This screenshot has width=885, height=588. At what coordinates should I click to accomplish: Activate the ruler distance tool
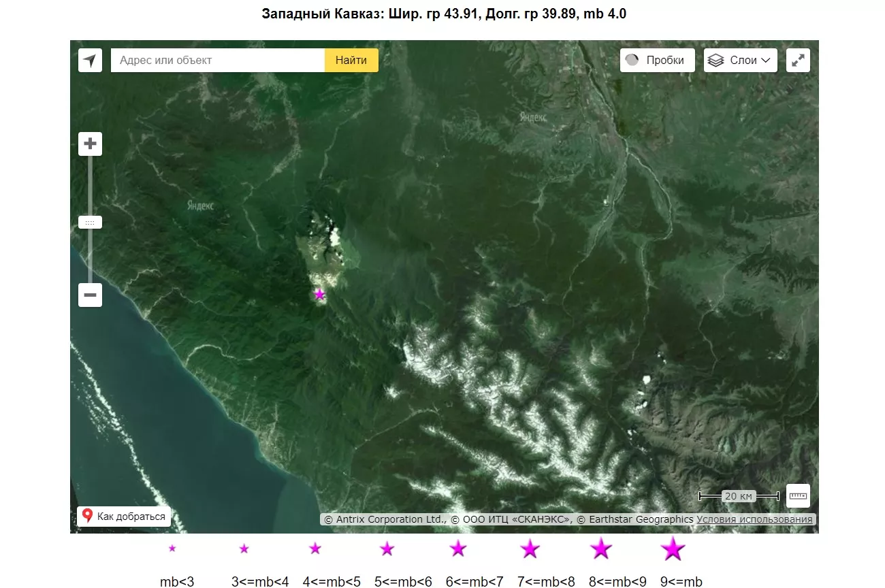tap(798, 495)
